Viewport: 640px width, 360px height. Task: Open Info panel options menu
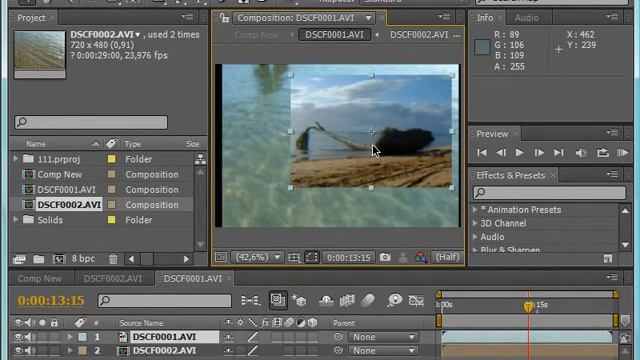click(x=611, y=17)
